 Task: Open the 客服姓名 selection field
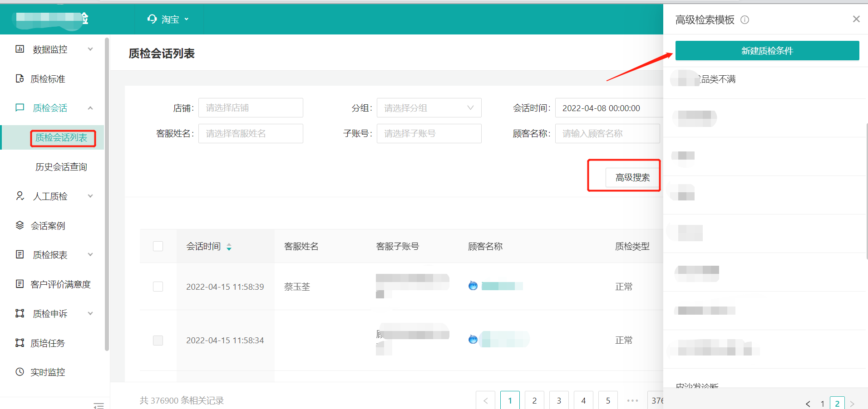[251, 133]
